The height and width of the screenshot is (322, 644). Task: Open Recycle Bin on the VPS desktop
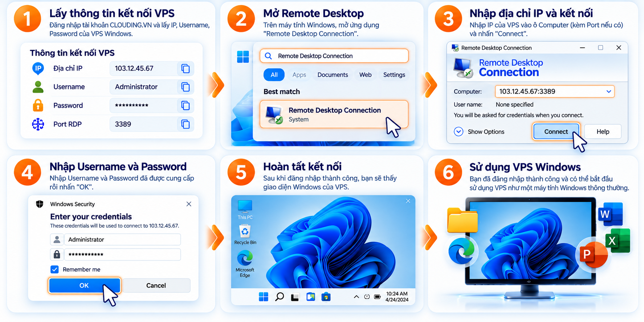click(245, 235)
